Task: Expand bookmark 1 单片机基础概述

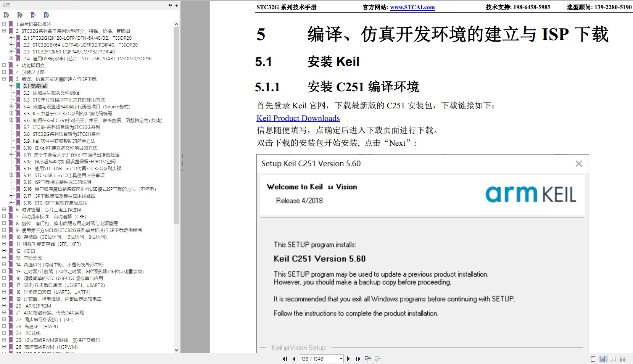Action: (x=4, y=24)
